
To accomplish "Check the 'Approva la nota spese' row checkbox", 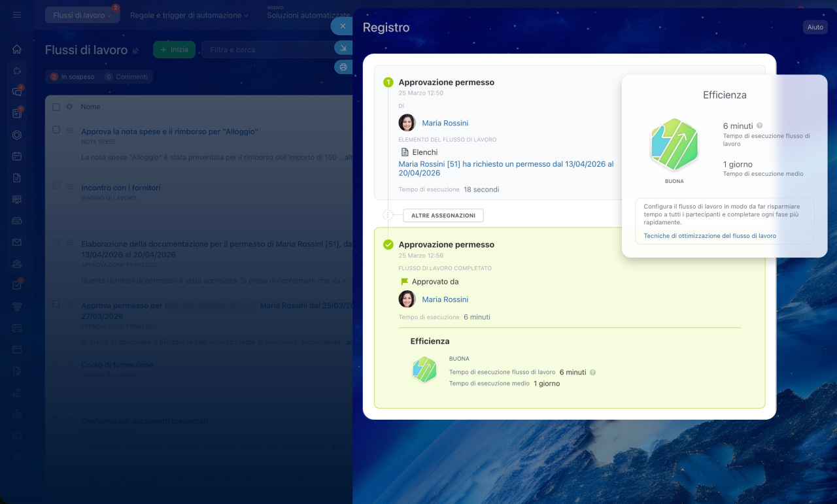I will coord(56,130).
